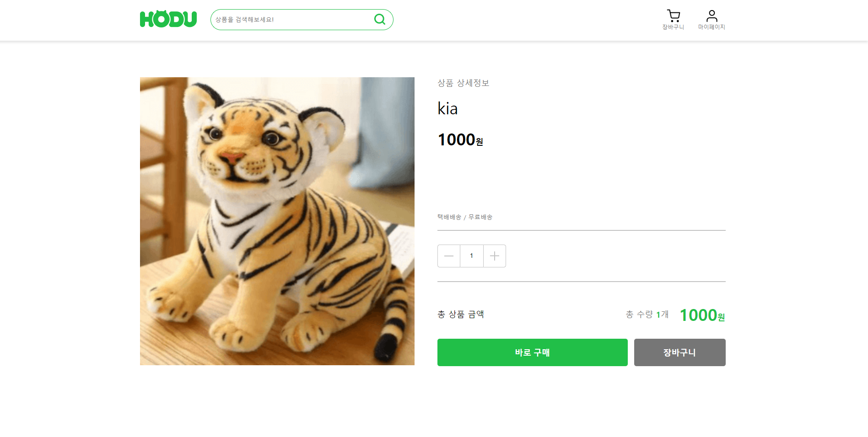Click the 무료배송 shipping info text
Screen dimensions: 868x437
480,217
